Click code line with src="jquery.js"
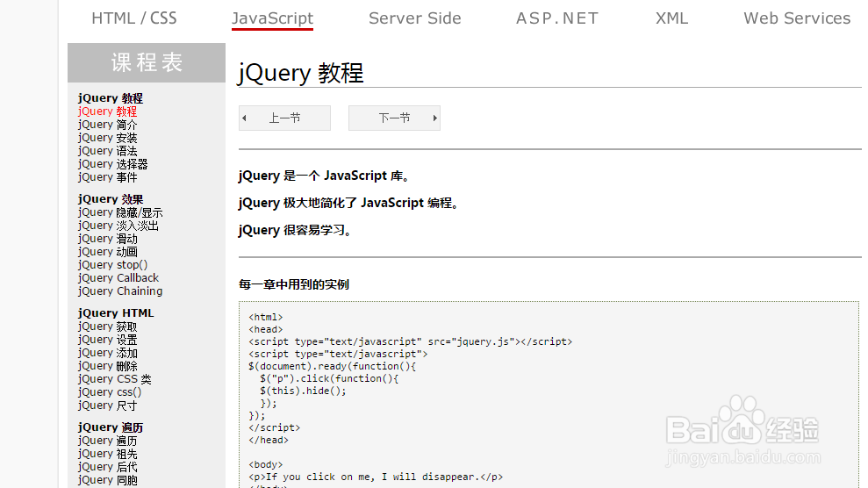The image size is (868, 488). 410,342
